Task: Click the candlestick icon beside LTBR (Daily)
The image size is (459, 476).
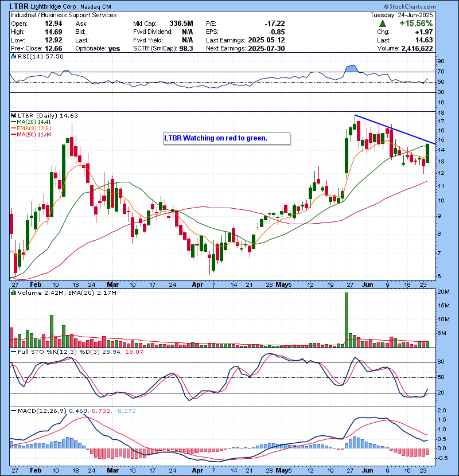Action: (x=13, y=116)
